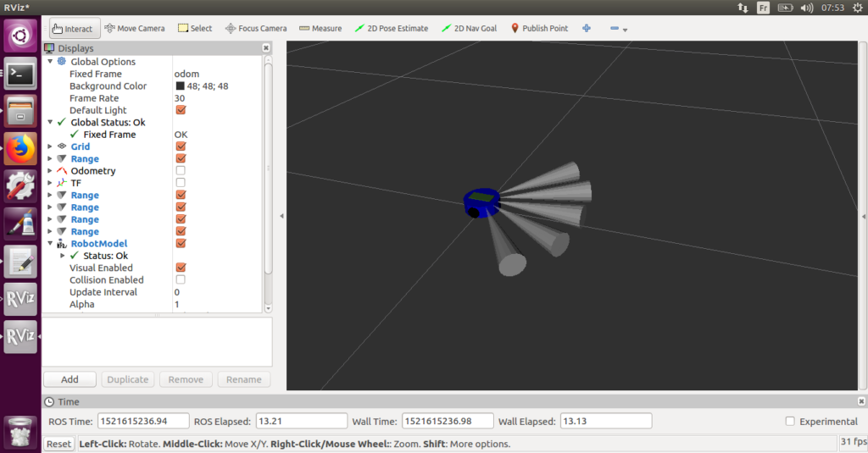
Task: Select the Publish Point tool
Action: tap(538, 28)
